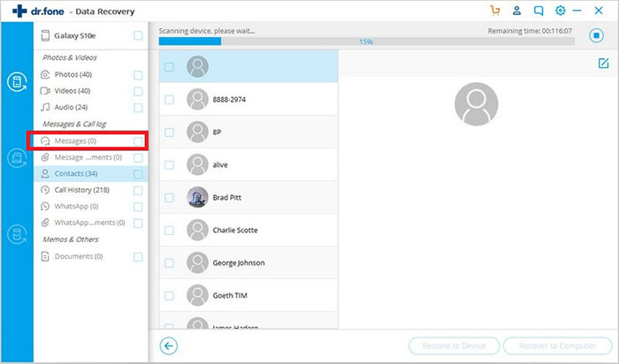Click the Contacts person icon
The height and width of the screenshot is (364, 619).
point(45,173)
